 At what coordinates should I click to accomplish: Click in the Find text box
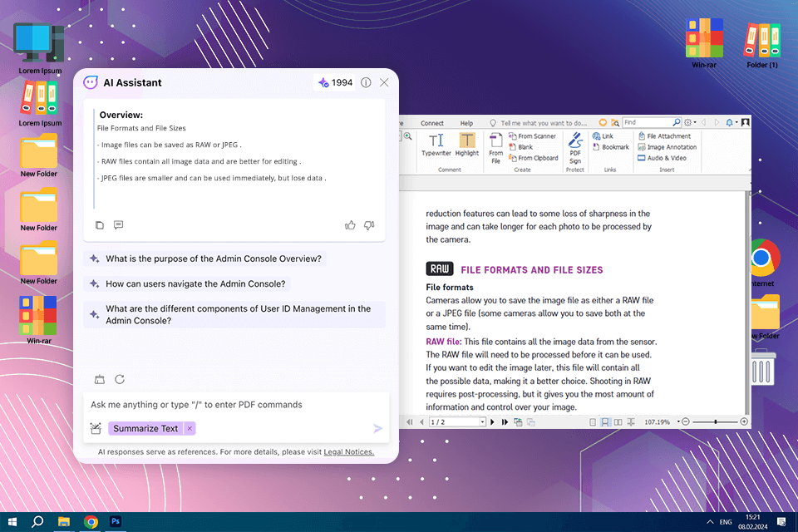pyautogui.click(x=648, y=123)
